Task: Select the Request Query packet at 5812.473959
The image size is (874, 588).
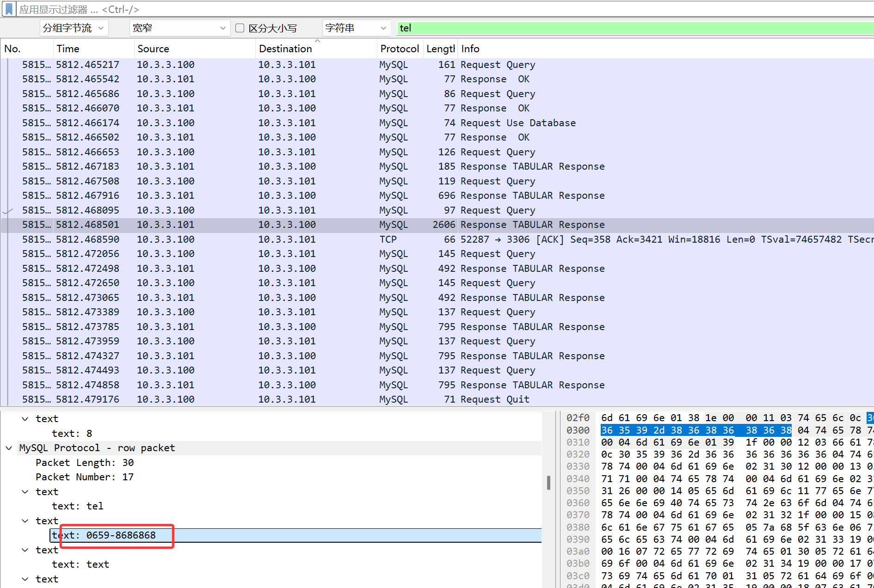Action: [x=437, y=341]
